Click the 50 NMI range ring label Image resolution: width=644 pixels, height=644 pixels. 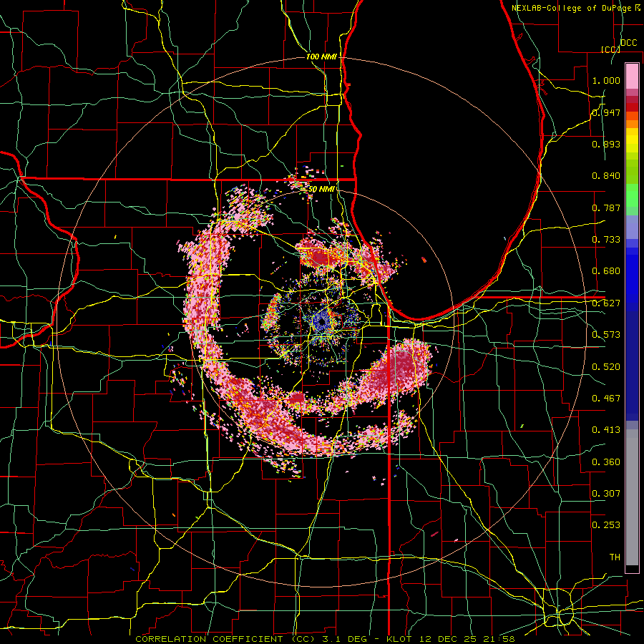(x=321, y=190)
